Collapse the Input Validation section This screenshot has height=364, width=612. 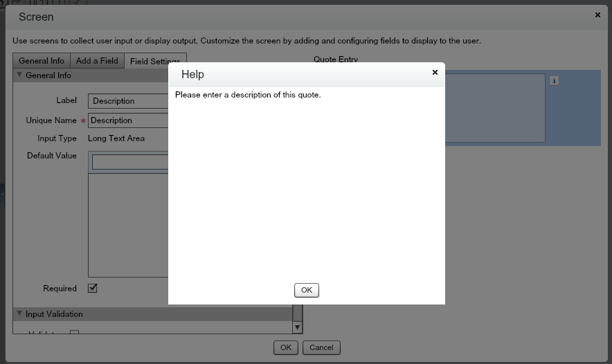pos(19,314)
